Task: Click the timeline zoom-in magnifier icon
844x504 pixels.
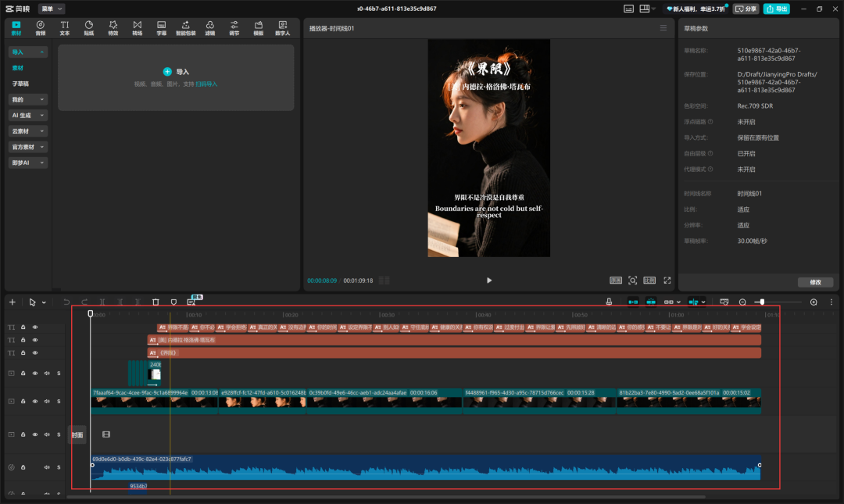Action: (814, 302)
